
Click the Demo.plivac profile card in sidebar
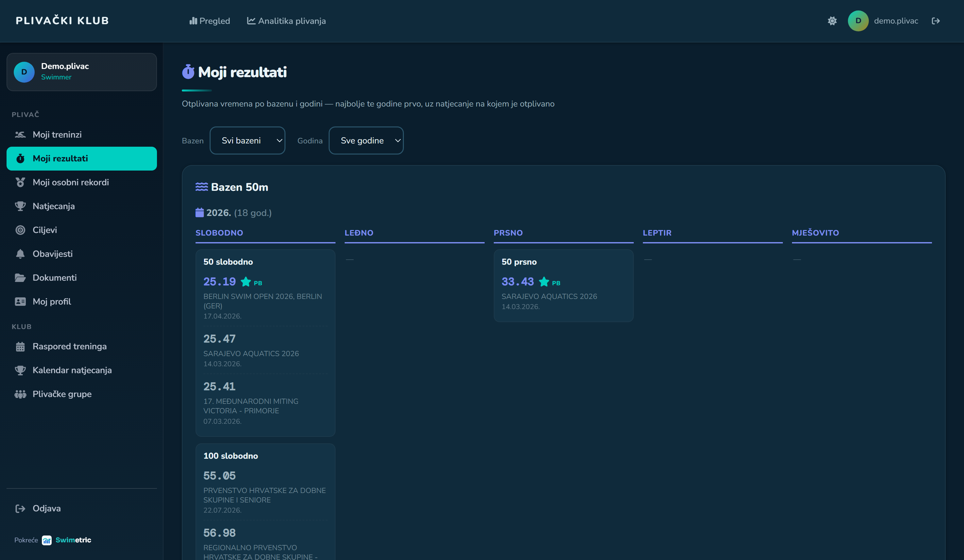point(81,72)
